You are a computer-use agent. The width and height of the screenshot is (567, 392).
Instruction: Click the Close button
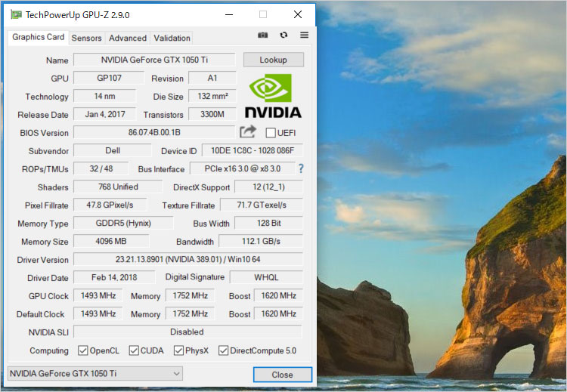pyautogui.click(x=283, y=375)
